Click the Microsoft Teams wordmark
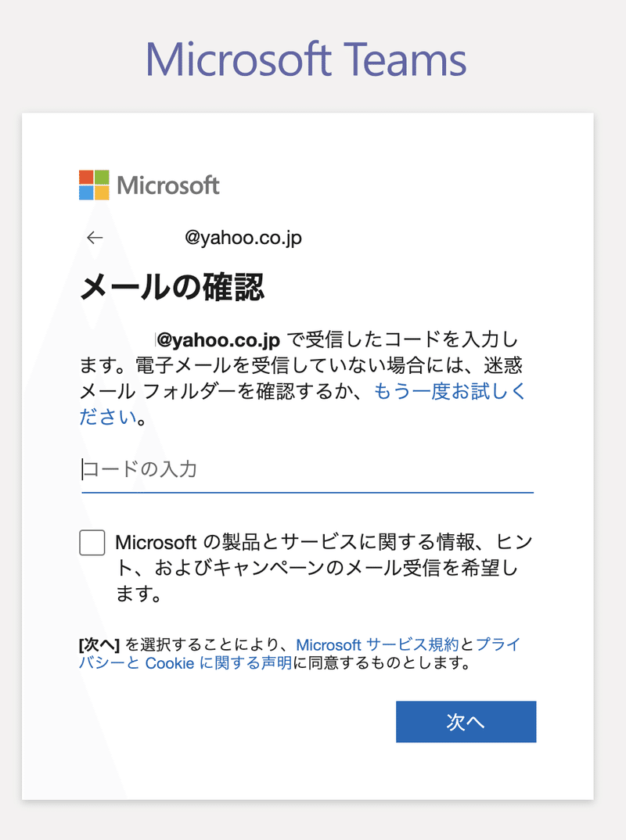This screenshot has height=840, width=626. pyautogui.click(x=307, y=58)
